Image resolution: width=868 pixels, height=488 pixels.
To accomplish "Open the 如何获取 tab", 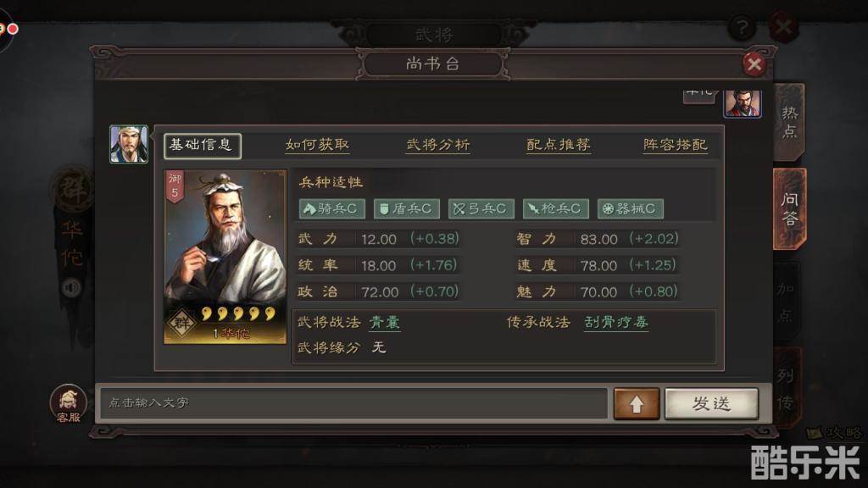I will coord(317,145).
